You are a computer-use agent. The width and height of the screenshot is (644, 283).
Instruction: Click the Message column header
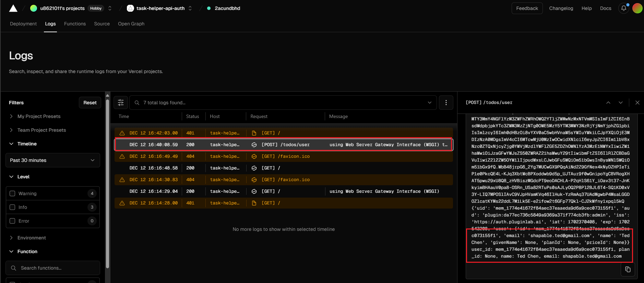pyautogui.click(x=338, y=116)
